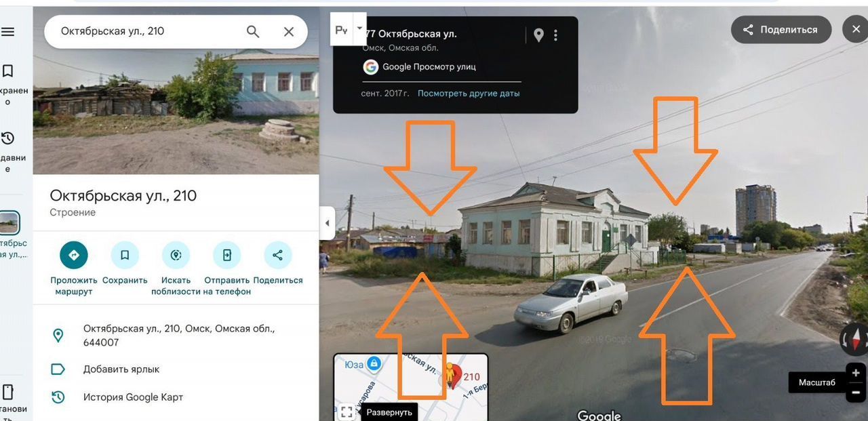Zoom in with the plus button
This screenshot has width=868, height=421.
pyautogui.click(x=856, y=372)
